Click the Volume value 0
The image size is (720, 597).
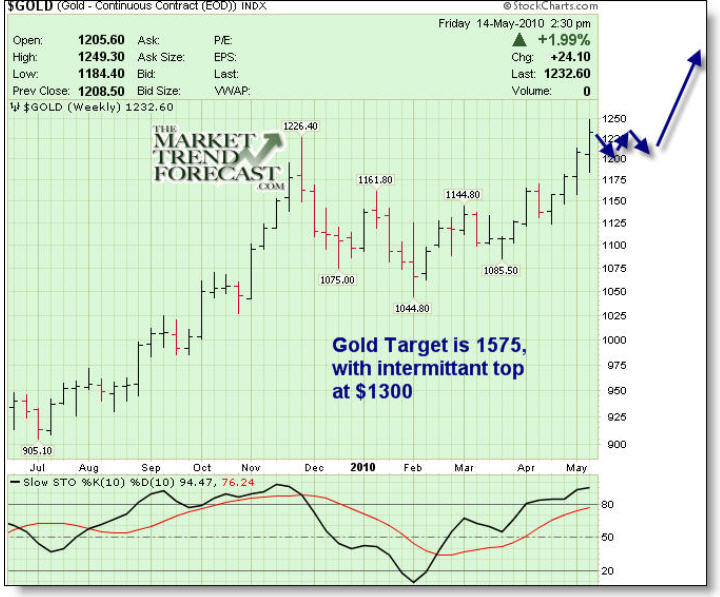587,91
